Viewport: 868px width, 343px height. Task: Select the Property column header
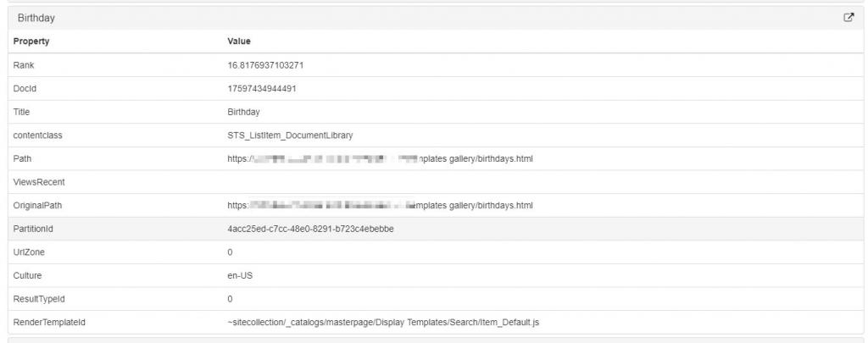tap(31, 41)
